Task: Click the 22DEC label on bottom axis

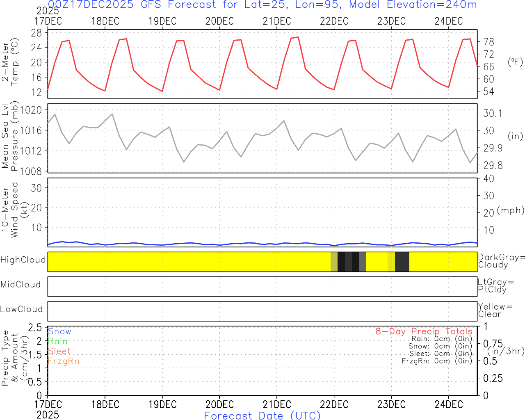Action: (x=334, y=404)
